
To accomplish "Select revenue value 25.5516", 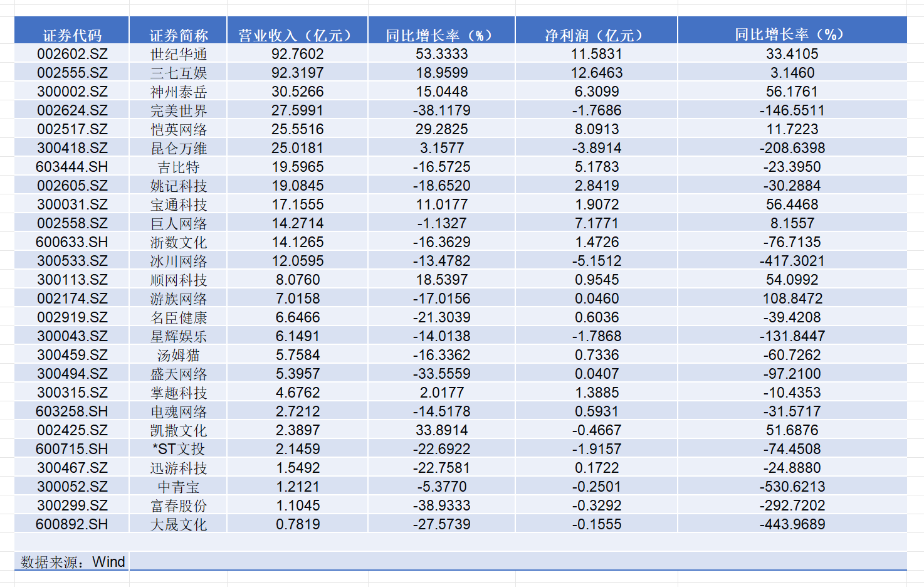I will coord(298,129).
